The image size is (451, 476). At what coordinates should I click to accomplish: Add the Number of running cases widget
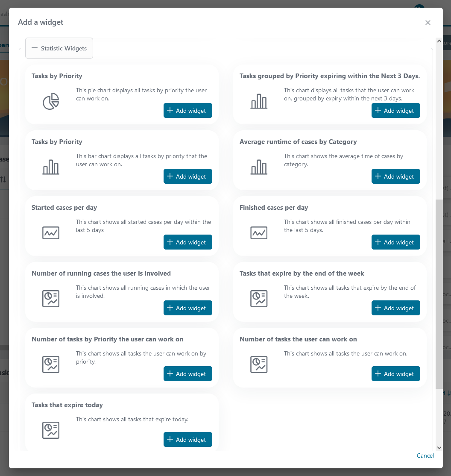pyautogui.click(x=188, y=308)
